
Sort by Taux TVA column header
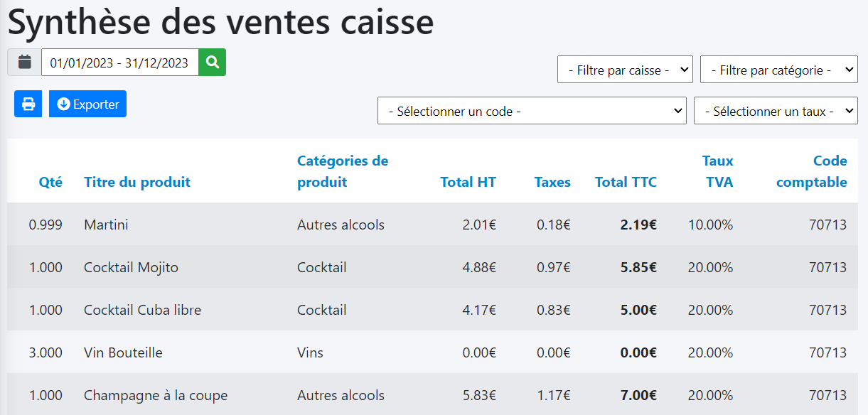[717, 171]
